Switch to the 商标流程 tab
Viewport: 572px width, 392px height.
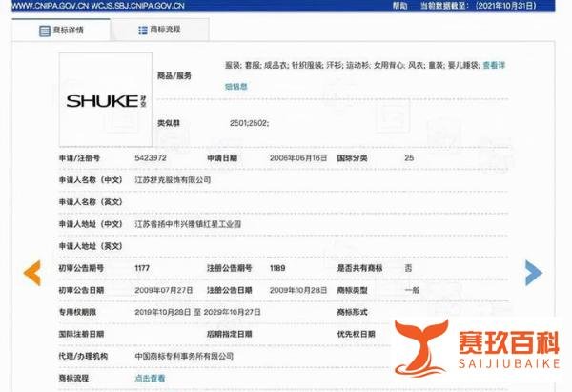[160, 30]
